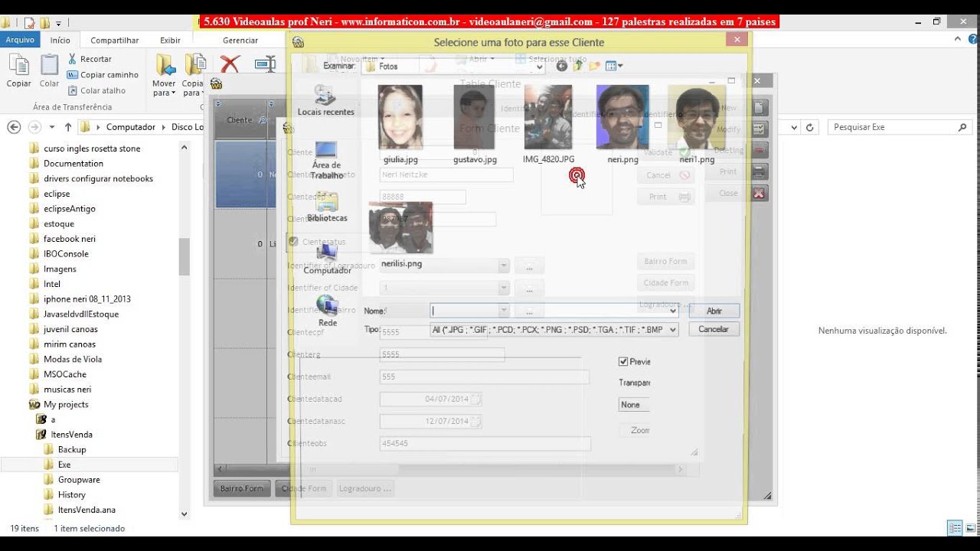This screenshot has width=980, height=551.
Task: Click the rename icon in ribbon
Action: click(x=265, y=64)
